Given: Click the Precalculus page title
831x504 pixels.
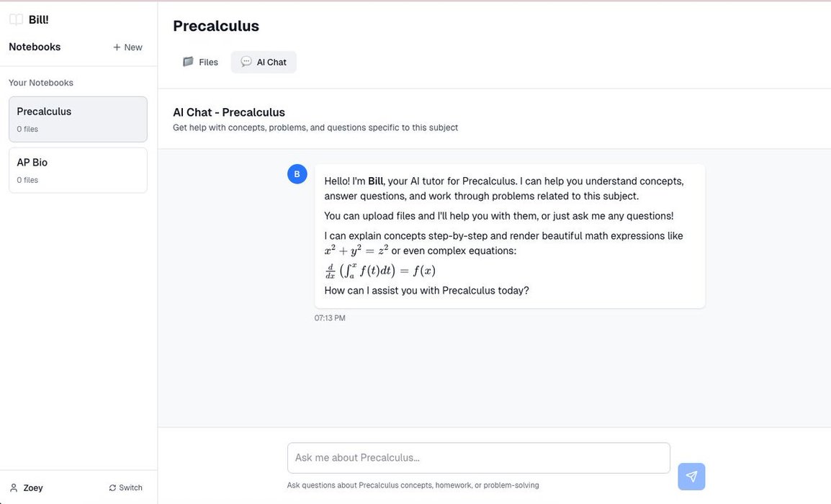Looking at the screenshot, I should [x=216, y=26].
